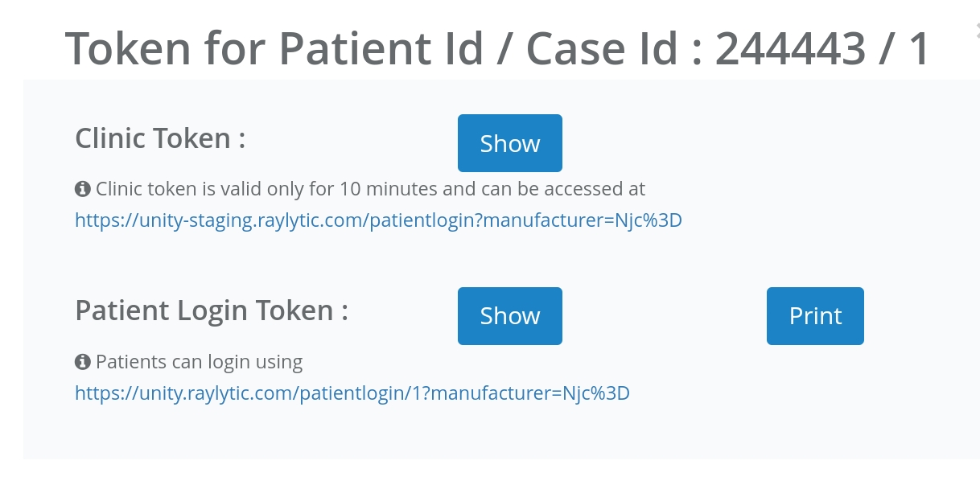Click the dialog heading "Token for Patient Id"
The image size is (980, 481).
pos(274,50)
